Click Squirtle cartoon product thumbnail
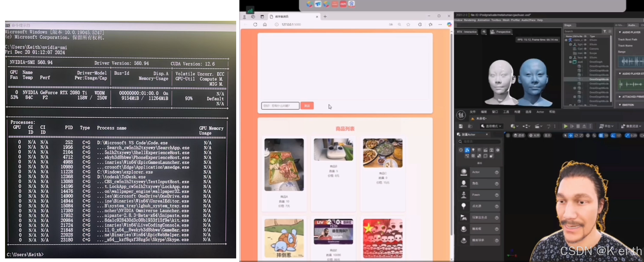644x262 pixels. point(284,239)
